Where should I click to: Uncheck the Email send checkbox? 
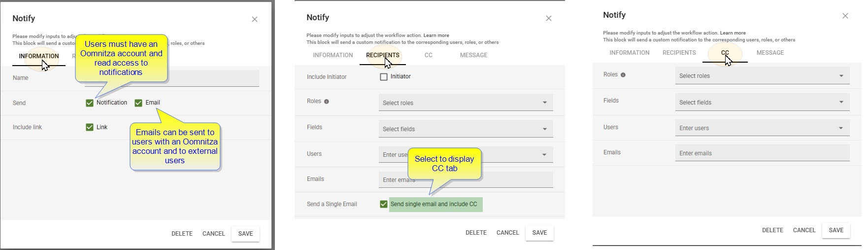pos(138,103)
